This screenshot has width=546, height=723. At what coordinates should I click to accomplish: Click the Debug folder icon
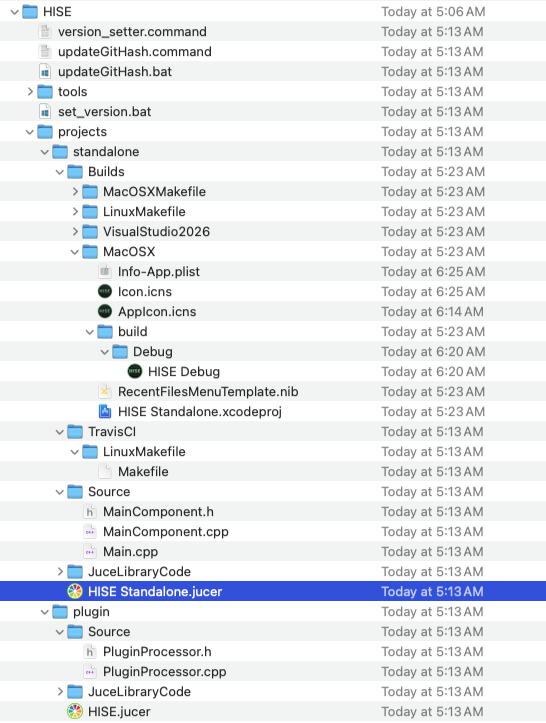[120, 351]
